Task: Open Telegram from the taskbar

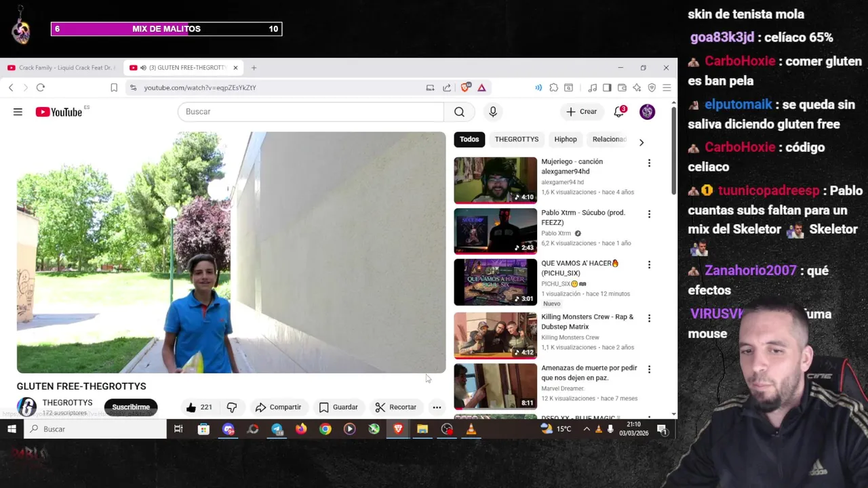Action: point(277,429)
